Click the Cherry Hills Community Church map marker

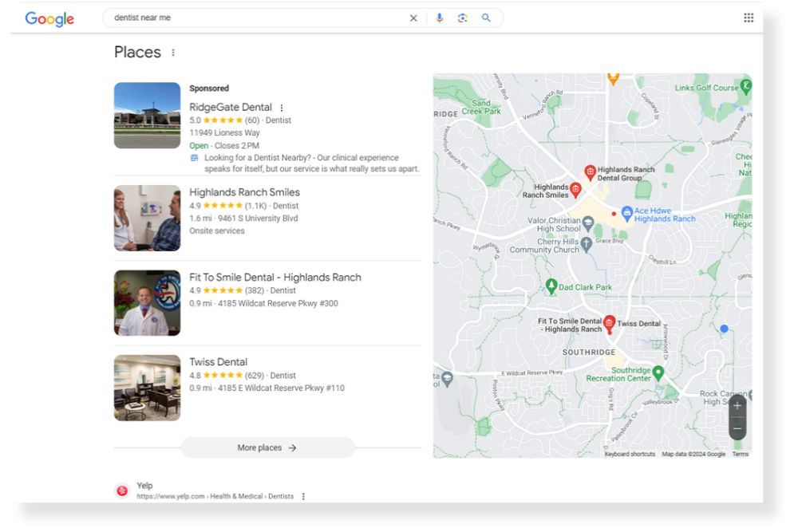(587, 244)
